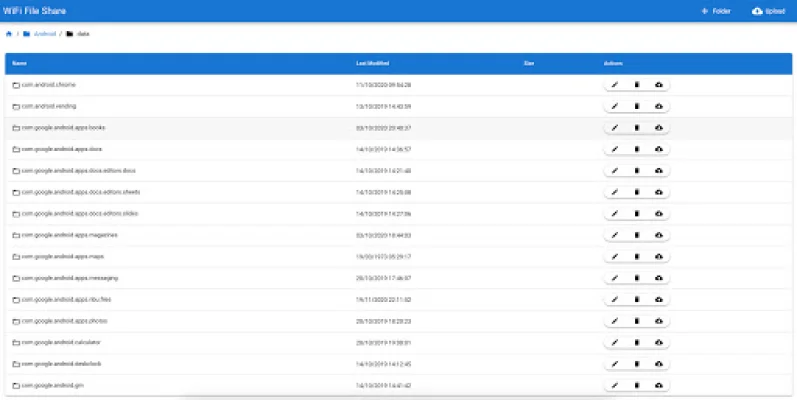Navigate to Android folder in breadcrumb
This screenshot has width=797, height=400.
point(44,34)
